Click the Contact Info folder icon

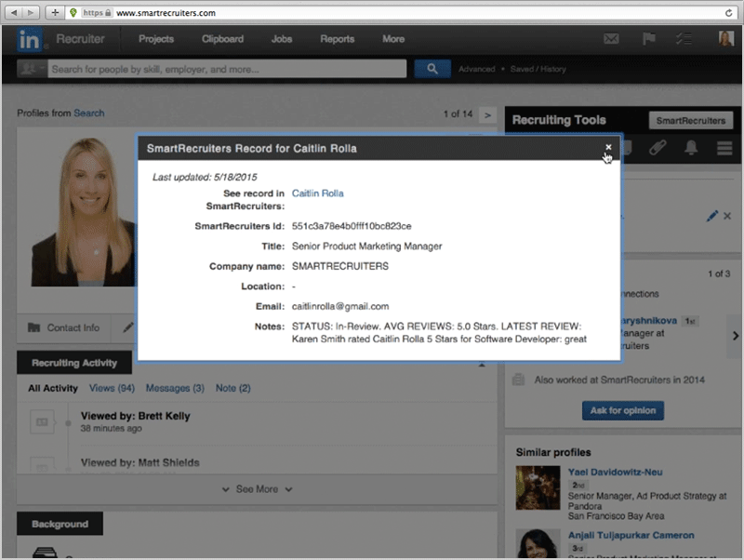(x=33, y=327)
